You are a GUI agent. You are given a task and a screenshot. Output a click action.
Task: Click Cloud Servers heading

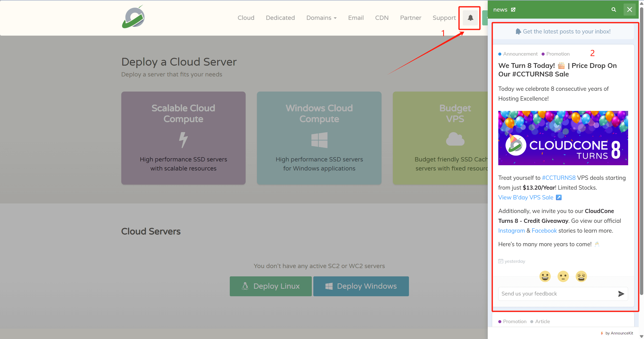coord(151,231)
